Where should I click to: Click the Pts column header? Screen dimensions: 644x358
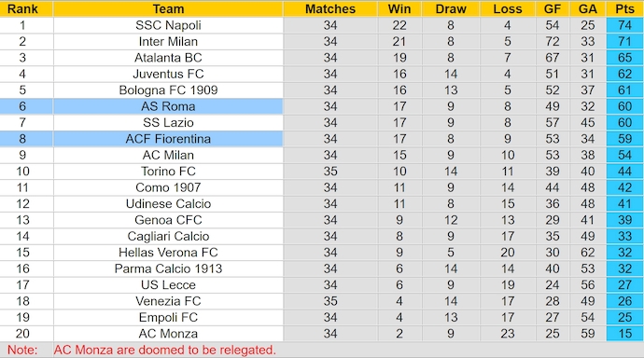pos(624,8)
